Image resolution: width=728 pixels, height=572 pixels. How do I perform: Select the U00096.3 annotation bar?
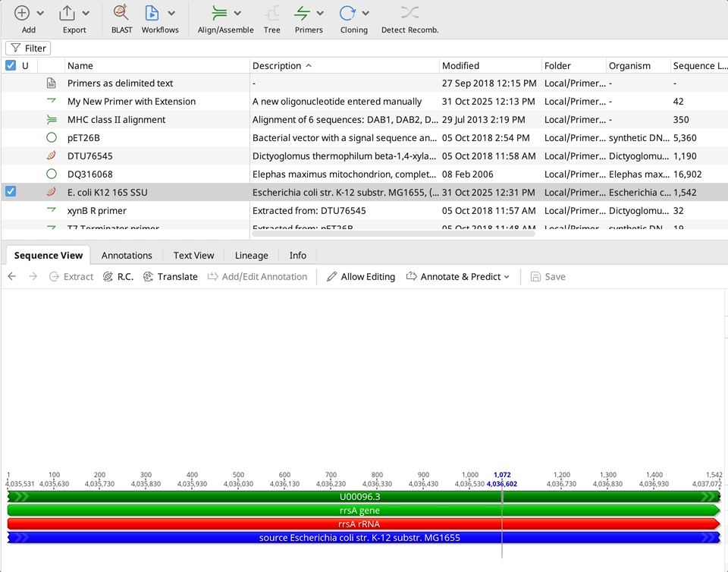click(x=363, y=497)
